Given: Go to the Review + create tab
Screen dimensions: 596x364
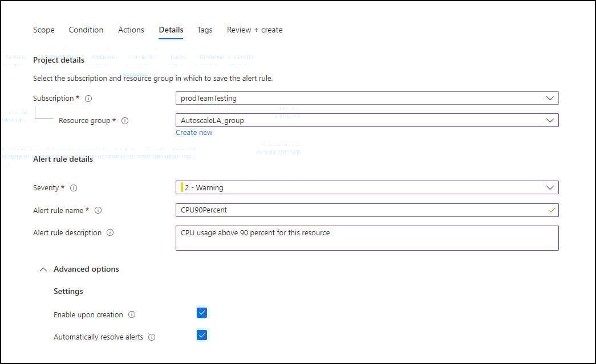Looking at the screenshot, I should coord(254,30).
